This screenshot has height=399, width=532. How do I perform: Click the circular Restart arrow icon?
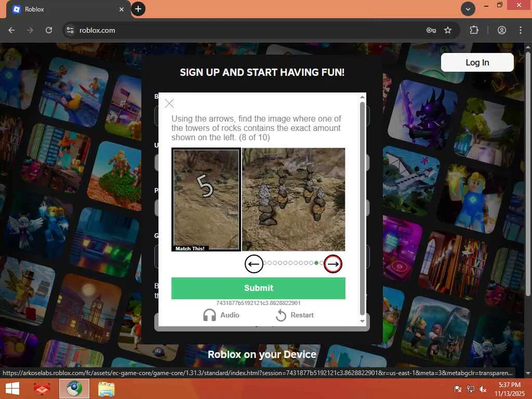pos(281,315)
